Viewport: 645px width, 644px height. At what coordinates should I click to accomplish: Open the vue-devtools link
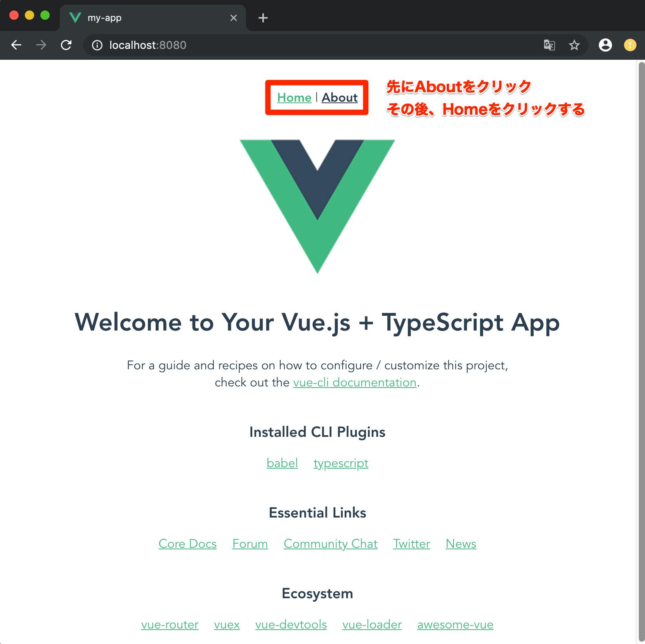tap(291, 625)
